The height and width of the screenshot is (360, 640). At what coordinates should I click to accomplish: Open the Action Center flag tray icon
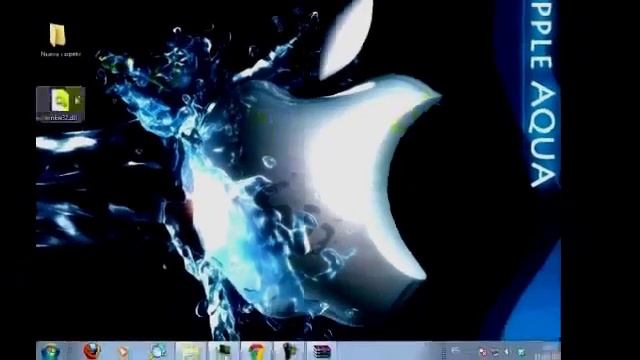coord(482,352)
